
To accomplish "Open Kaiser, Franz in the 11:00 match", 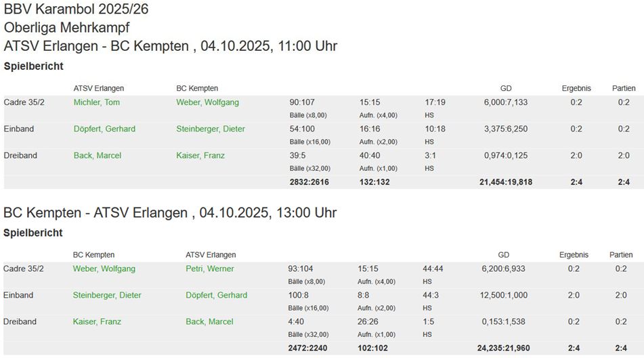I will pyautogui.click(x=200, y=155).
